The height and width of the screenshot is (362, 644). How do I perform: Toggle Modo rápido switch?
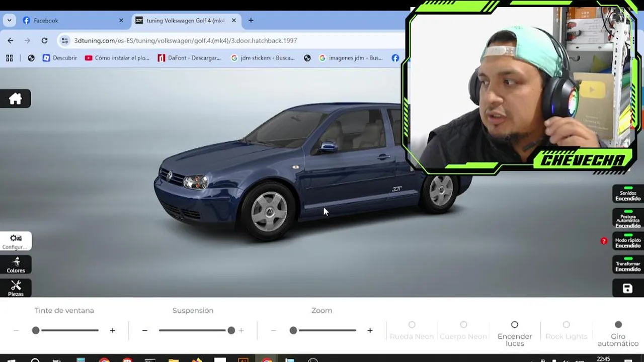(628, 241)
